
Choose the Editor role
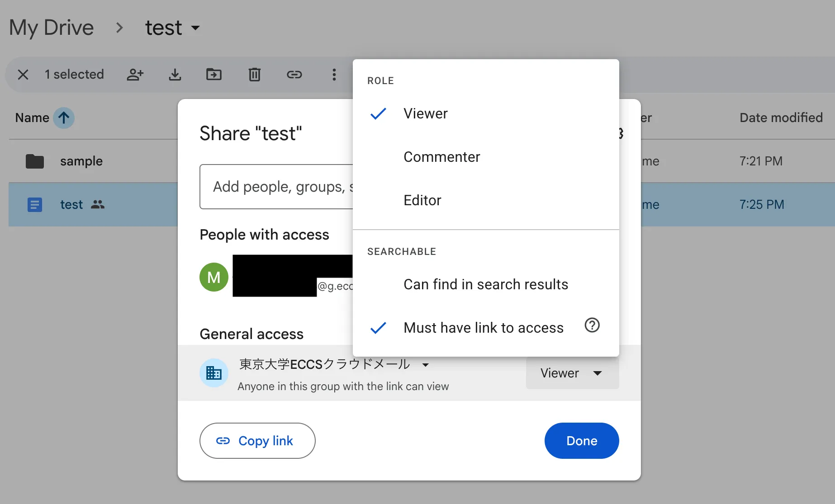point(486,200)
